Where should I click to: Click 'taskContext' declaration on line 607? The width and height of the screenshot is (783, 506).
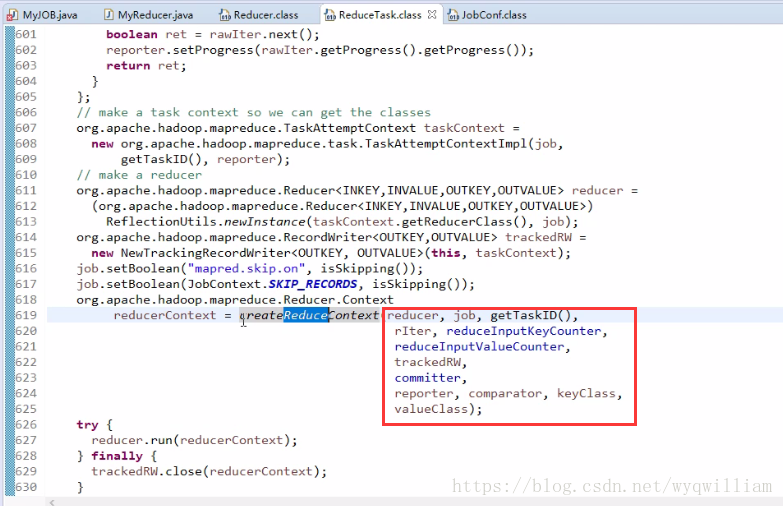[x=464, y=128]
